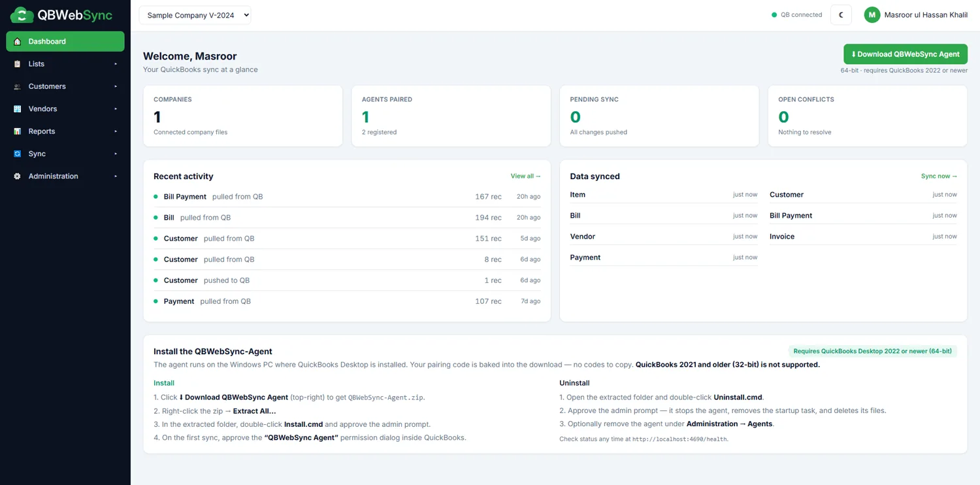The height and width of the screenshot is (485, 980).
Task: Open the Vendors menu item
Action: click(x=65, y=109)
